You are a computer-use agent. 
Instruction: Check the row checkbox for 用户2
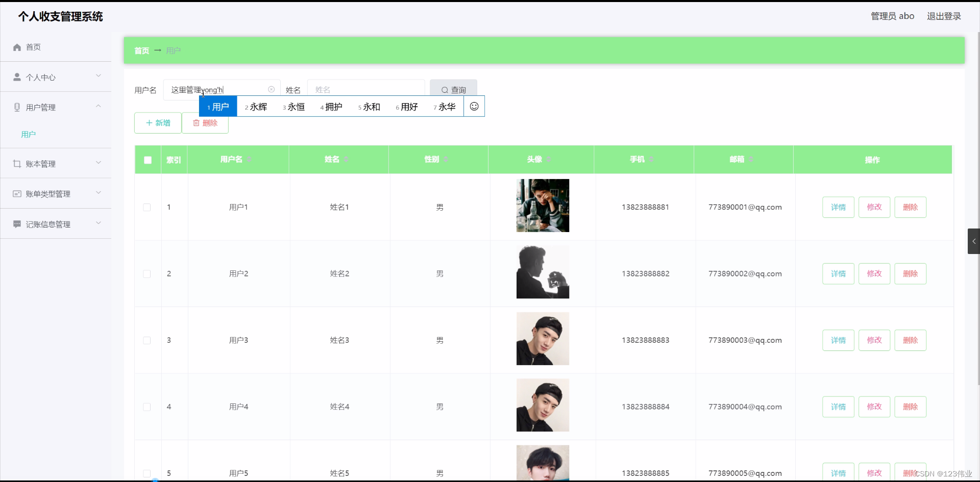146,274
